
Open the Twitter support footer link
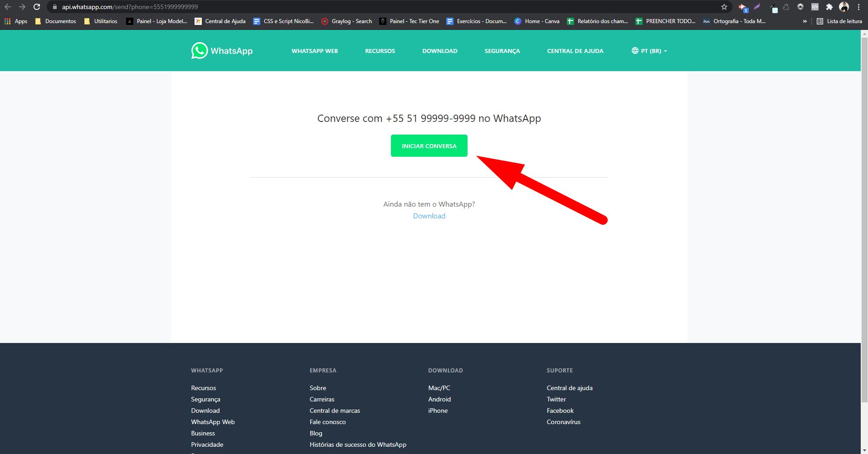[x=556, y=399]
